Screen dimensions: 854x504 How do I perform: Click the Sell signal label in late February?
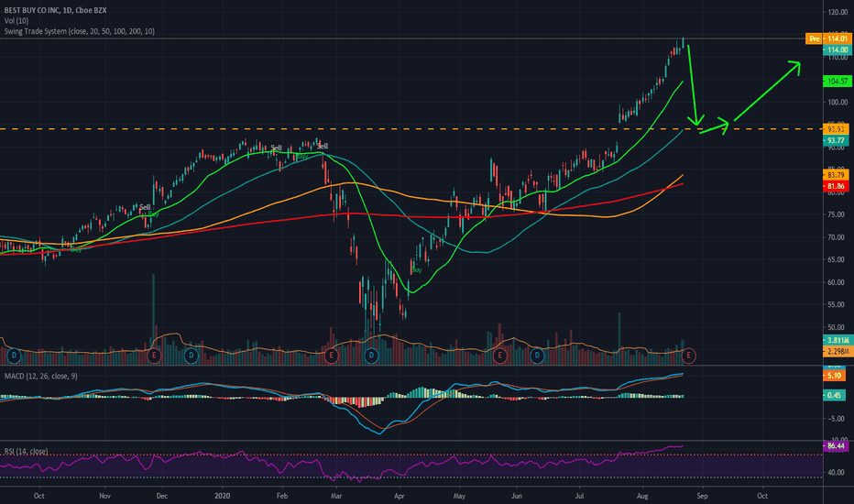click(323, 146)
